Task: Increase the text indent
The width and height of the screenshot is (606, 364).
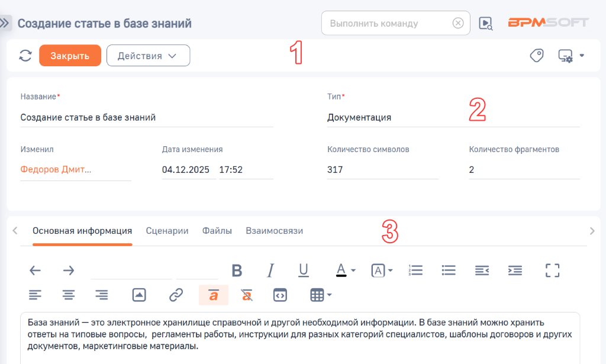Action: click(515, 270)
